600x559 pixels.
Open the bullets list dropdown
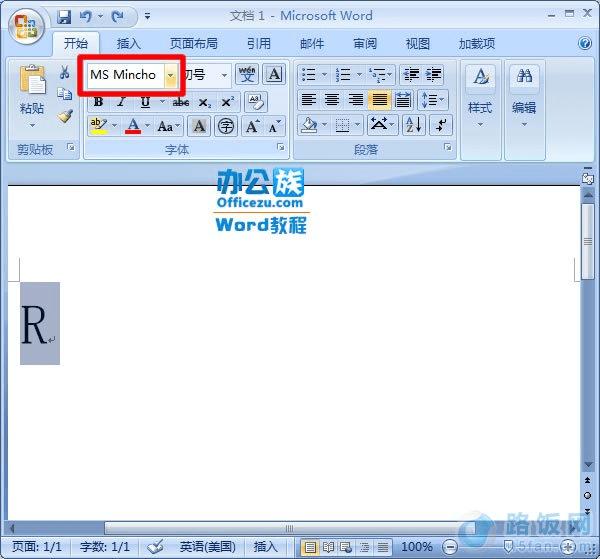[324, 74]
